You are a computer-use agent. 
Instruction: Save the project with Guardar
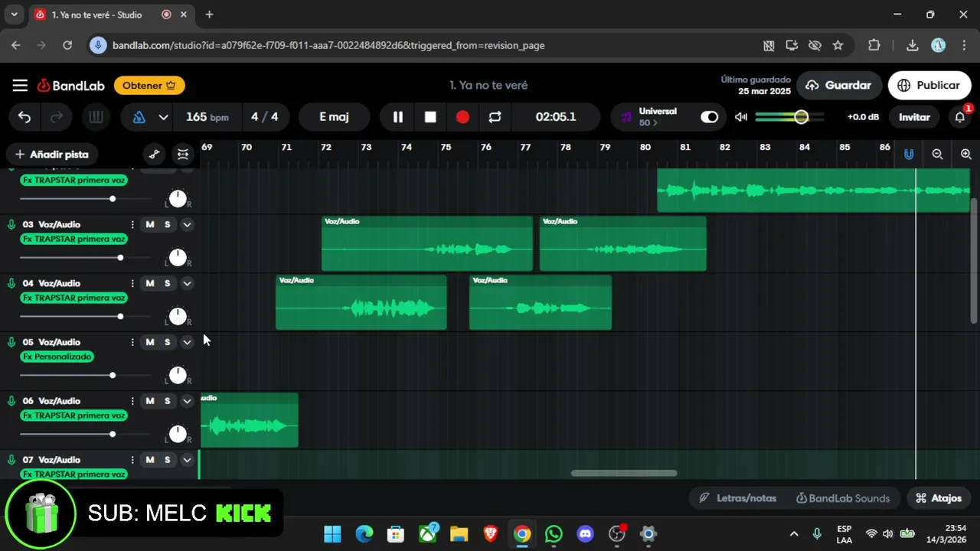(x=838, y=85)
